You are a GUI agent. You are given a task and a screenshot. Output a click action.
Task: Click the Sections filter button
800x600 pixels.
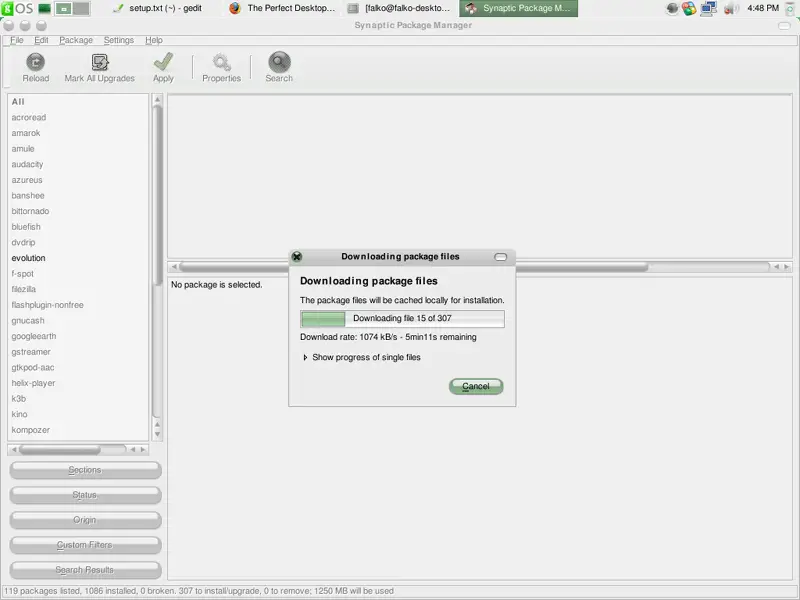[85, 470]
